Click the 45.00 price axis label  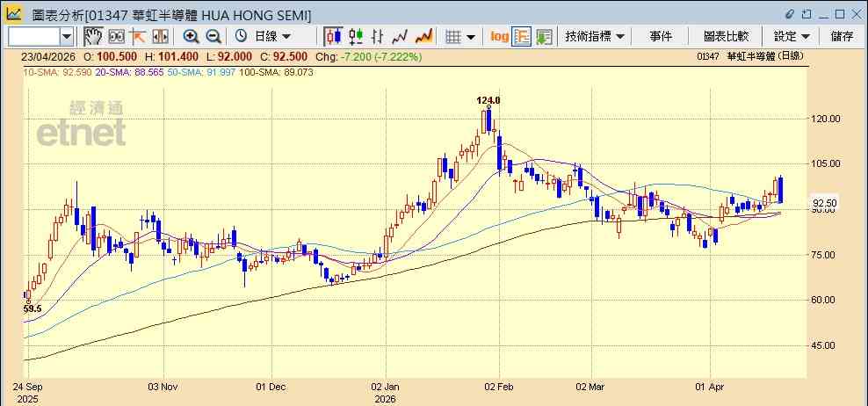point(825,345)
